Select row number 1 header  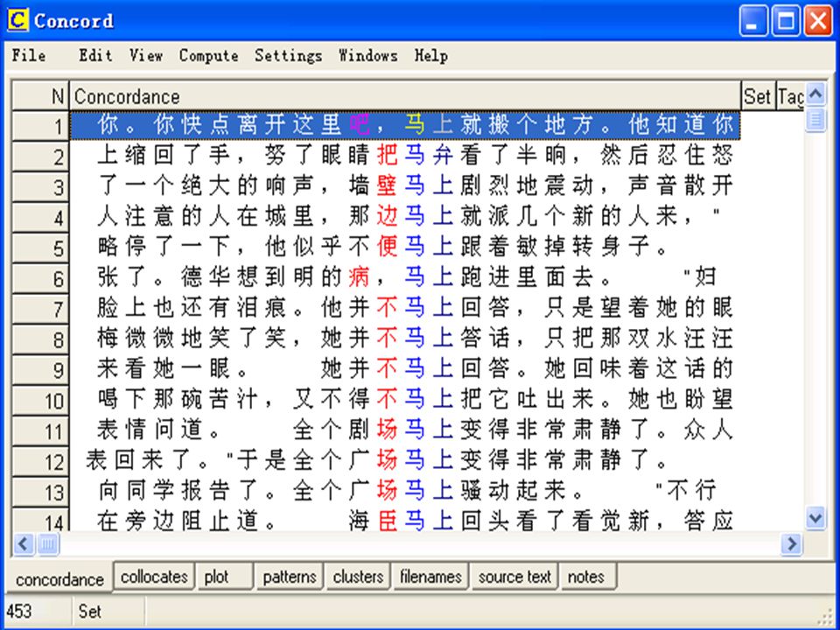tap(40, 126)
